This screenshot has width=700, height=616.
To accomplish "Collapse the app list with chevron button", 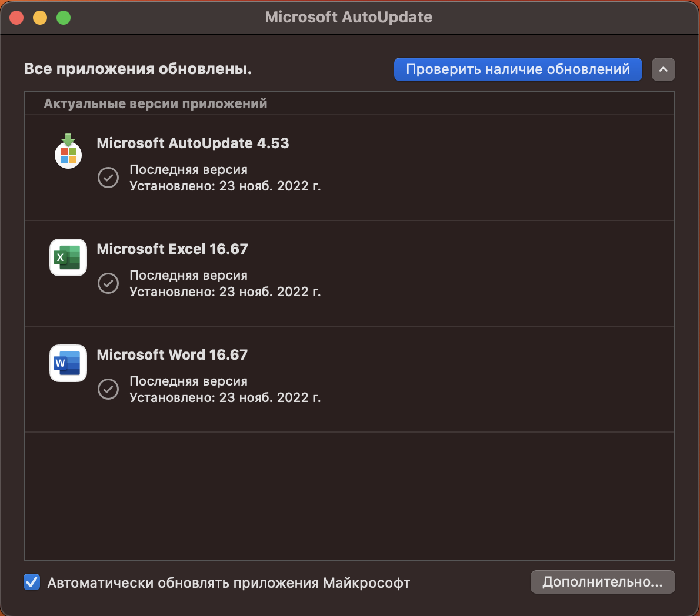I will 664,69.
